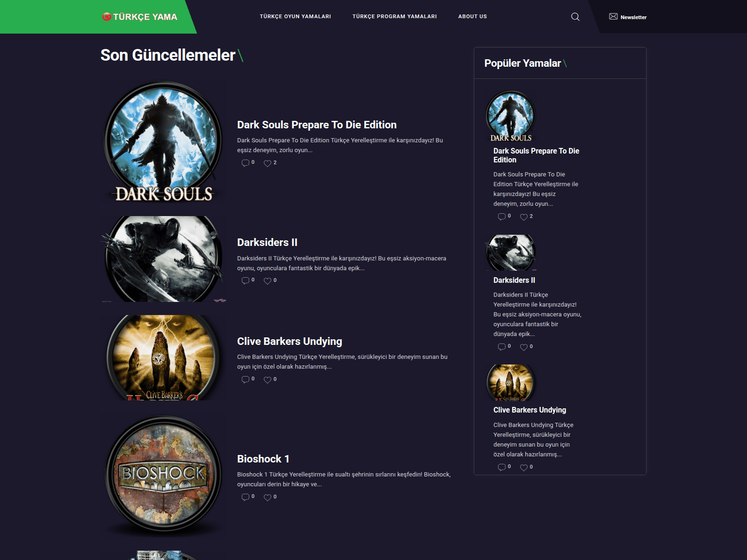Like the Dark Souls post heart icon
This screenshot has width=747, height=560.
coord(268,163)
